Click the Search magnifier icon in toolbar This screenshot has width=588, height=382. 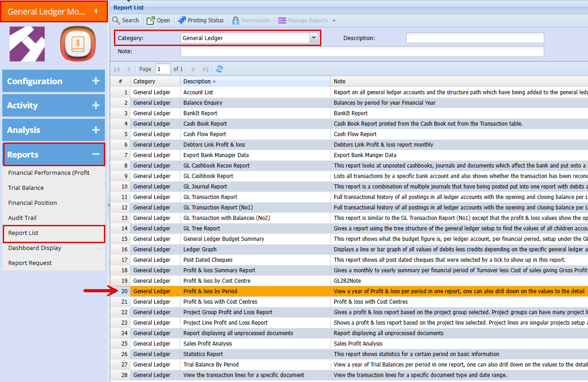[116, 20]
